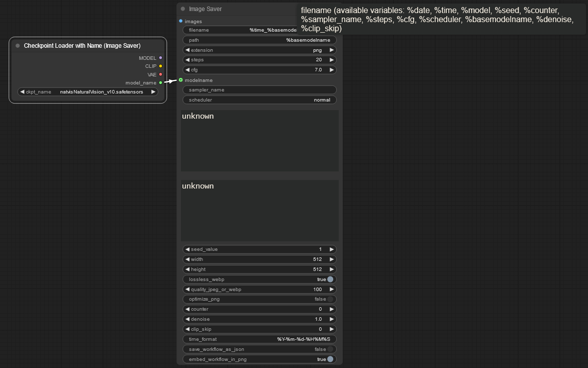Click the CLIP output port dot
This screenshot has height=368, width=588.
[x=160, y=66]
